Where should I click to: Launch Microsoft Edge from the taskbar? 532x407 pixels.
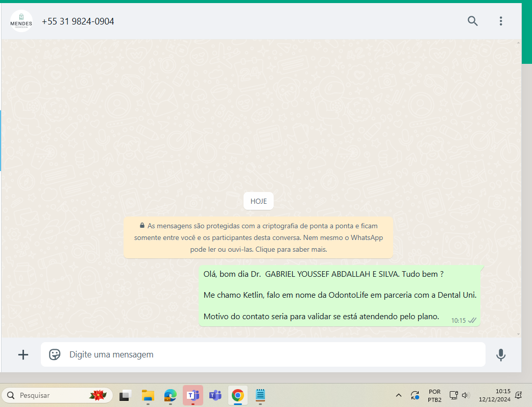coord(171,395)
